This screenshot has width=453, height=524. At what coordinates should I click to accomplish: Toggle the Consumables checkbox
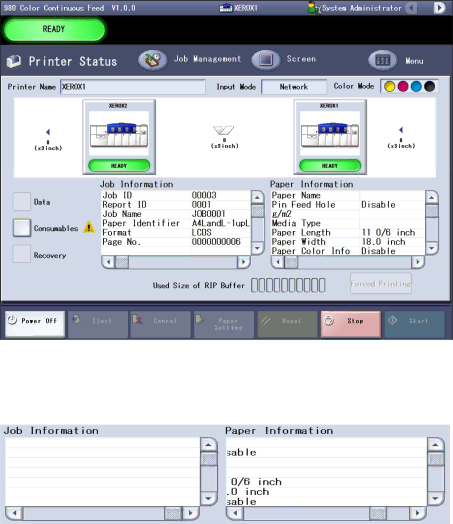tap(22, 228)
